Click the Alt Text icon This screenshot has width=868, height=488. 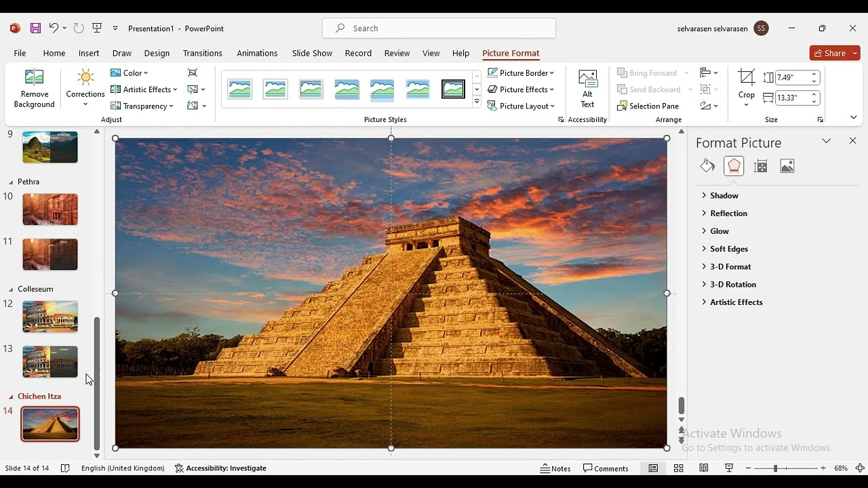(x=587, y=79)
